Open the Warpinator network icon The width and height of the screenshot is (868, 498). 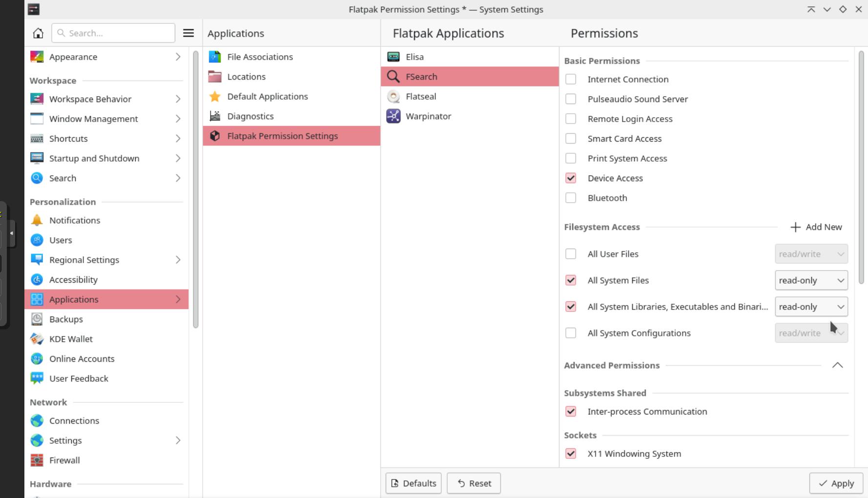393,116
